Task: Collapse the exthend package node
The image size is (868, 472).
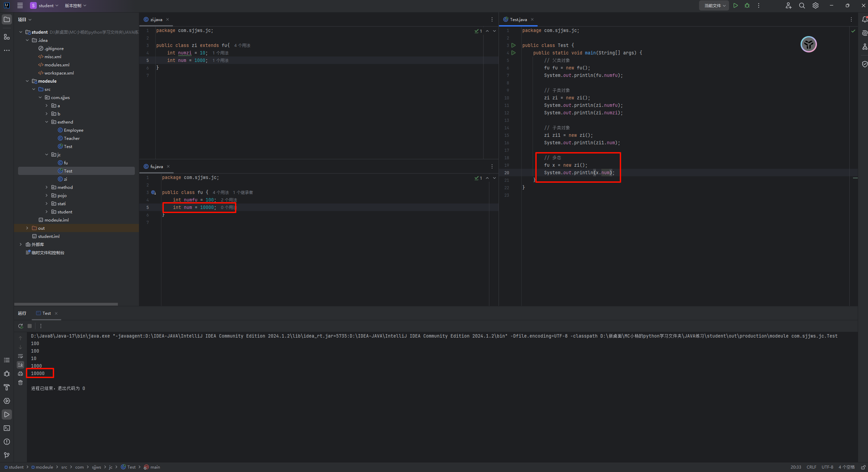Action: point(47,122)
